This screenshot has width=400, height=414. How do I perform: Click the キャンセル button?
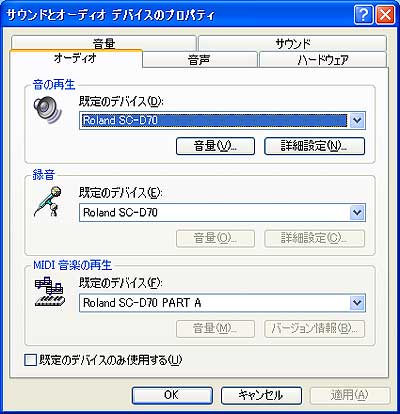(261, 395)
